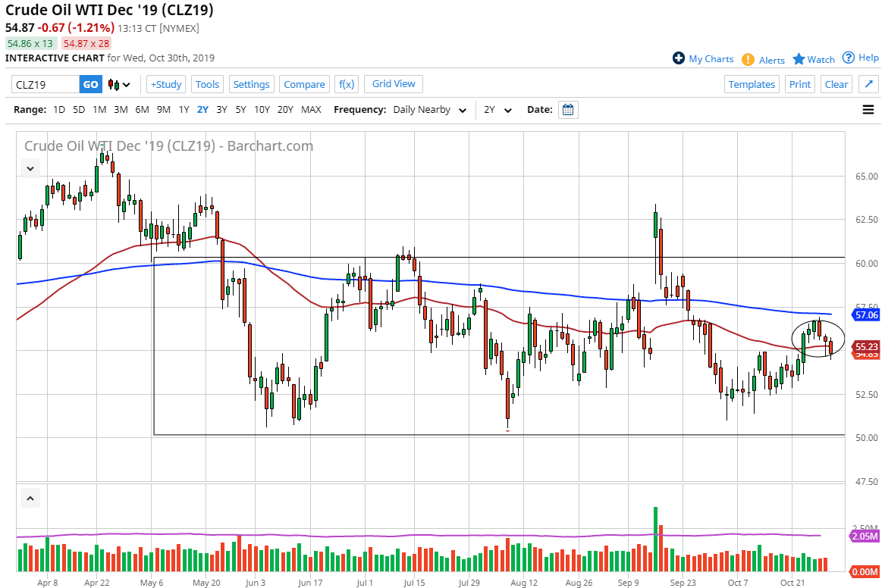The height and width of the screenshot is (588, 885).
Task: Open the candlestick chart type selector
Action: tap(119, 85)
